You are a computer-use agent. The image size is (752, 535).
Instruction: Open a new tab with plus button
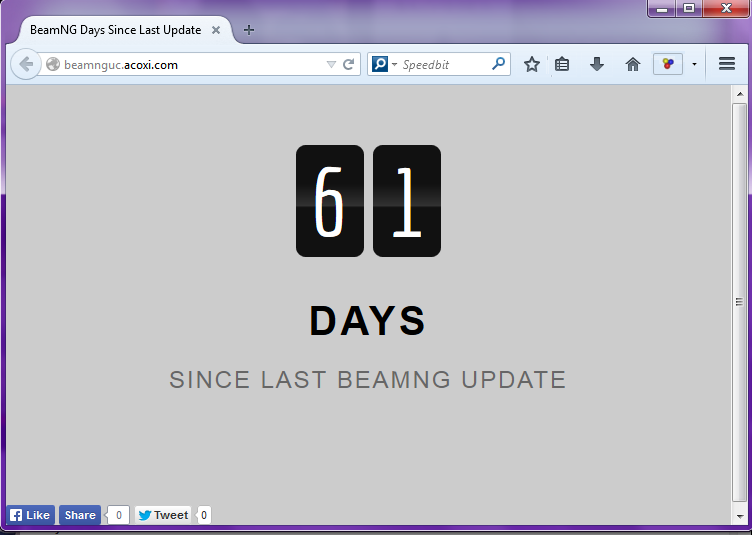[248, 30]
